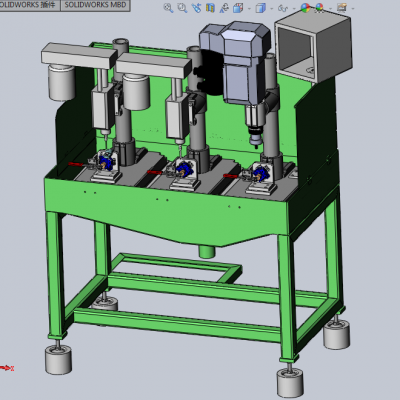400x400 pixels.
Task: Expand Apply Scene dropdown arrow
Action: coord(330,9)
